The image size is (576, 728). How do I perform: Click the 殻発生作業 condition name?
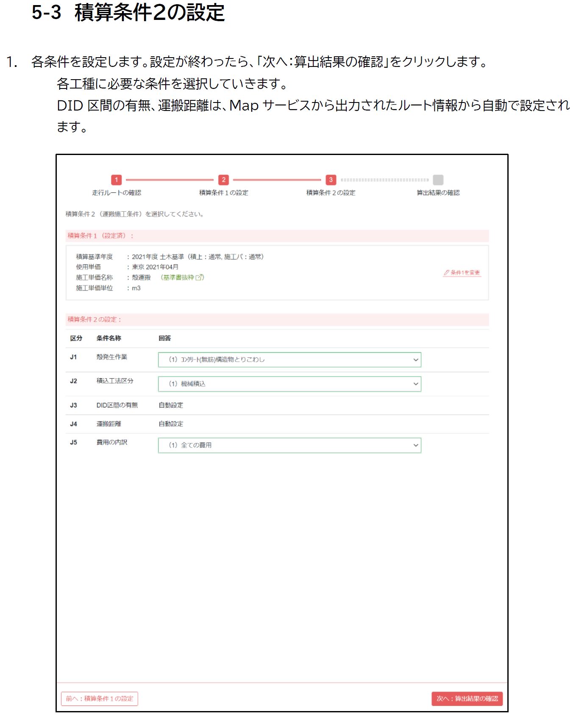112,357
